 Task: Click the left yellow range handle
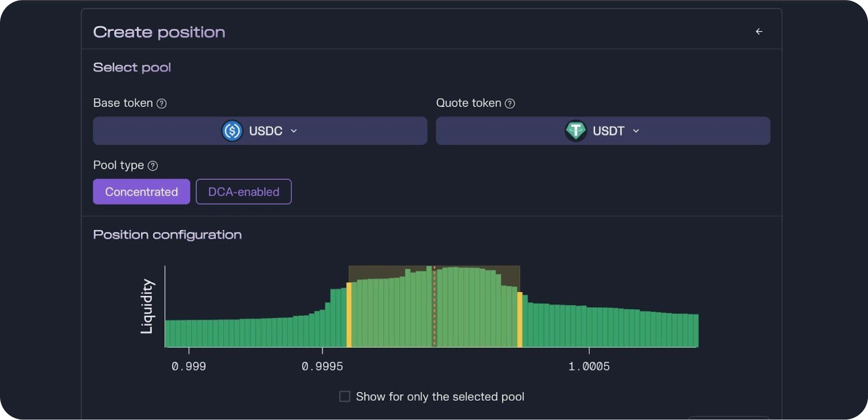click(349, 315)
